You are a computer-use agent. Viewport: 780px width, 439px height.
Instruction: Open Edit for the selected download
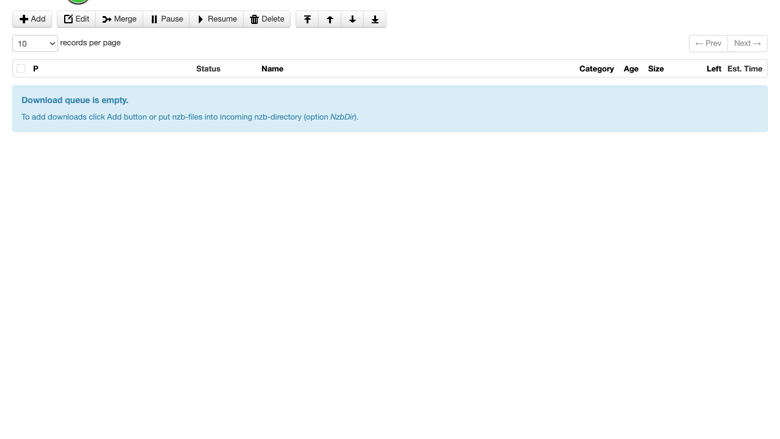coord(77,19)
